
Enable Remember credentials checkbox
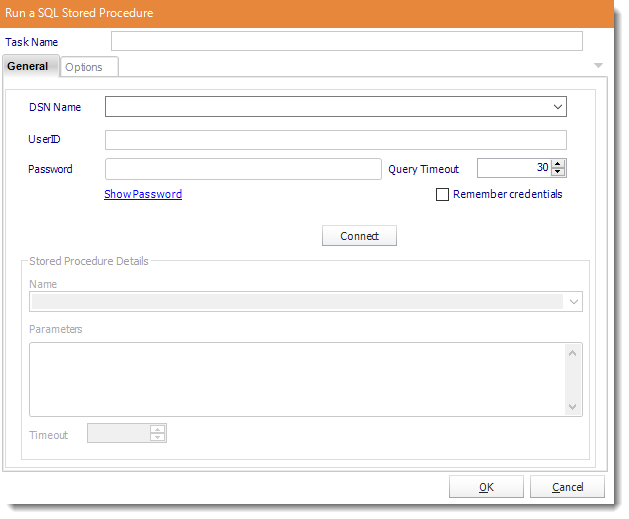tap(442, 194)
